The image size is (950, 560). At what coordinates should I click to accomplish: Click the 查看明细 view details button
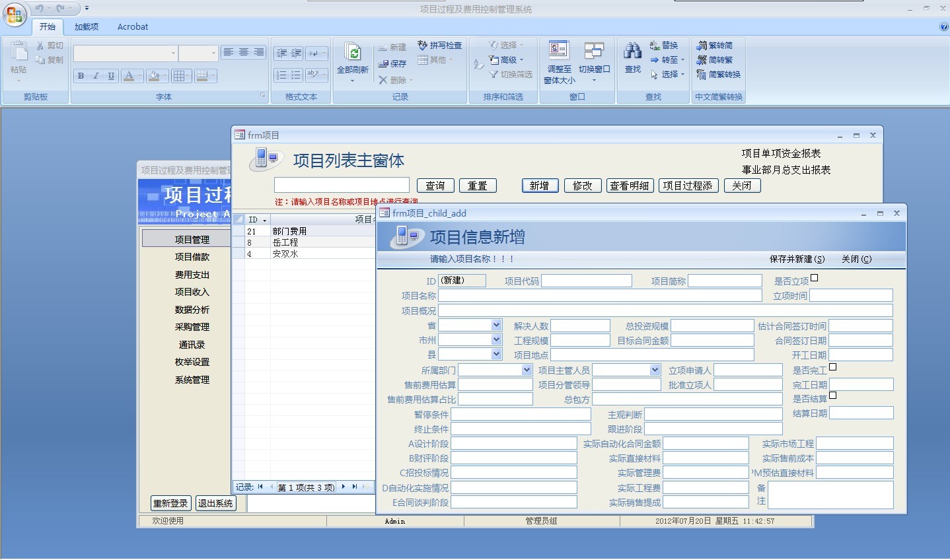630,186
